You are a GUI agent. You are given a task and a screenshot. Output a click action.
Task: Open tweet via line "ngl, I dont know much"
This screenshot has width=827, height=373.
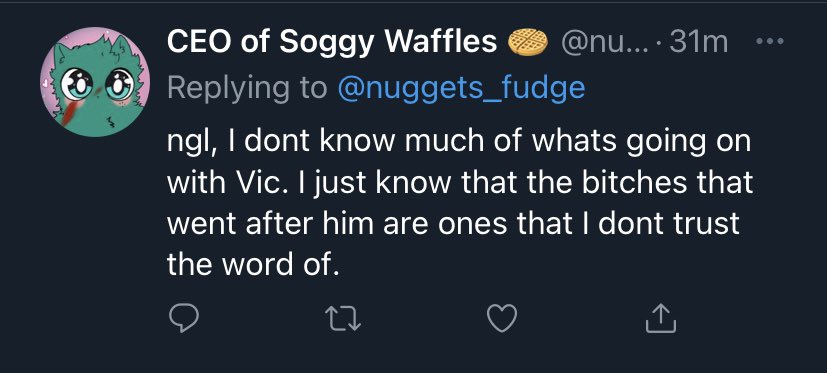coord(459,144)
